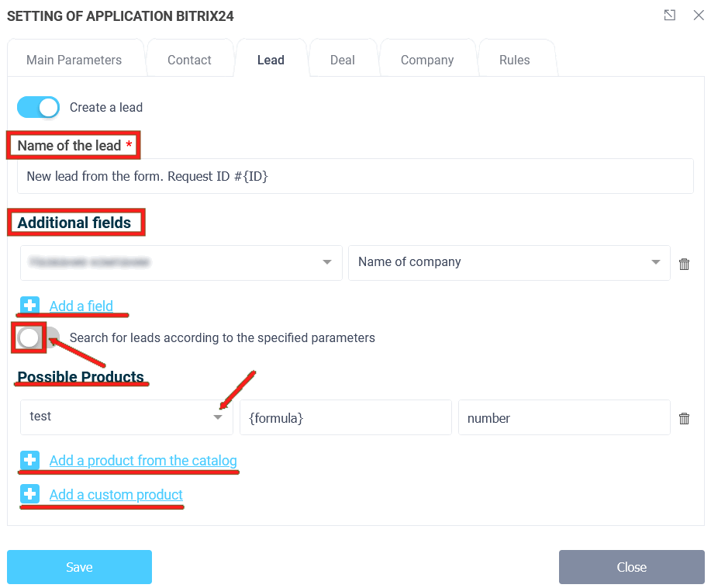Edit the lead name input field
Image resolution: width=711 pixels, height=588 pixels.
355,176
